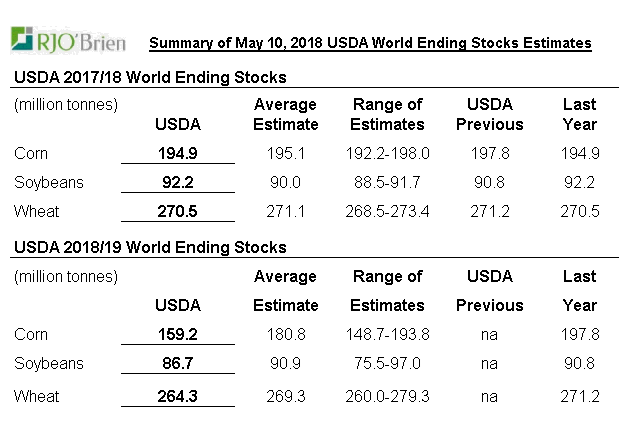Image resolution: width=630 pixels, height=430 pixels.
Task: Select 2018/19 Wheat Last Year value 271.2
Action: [580, 396]
